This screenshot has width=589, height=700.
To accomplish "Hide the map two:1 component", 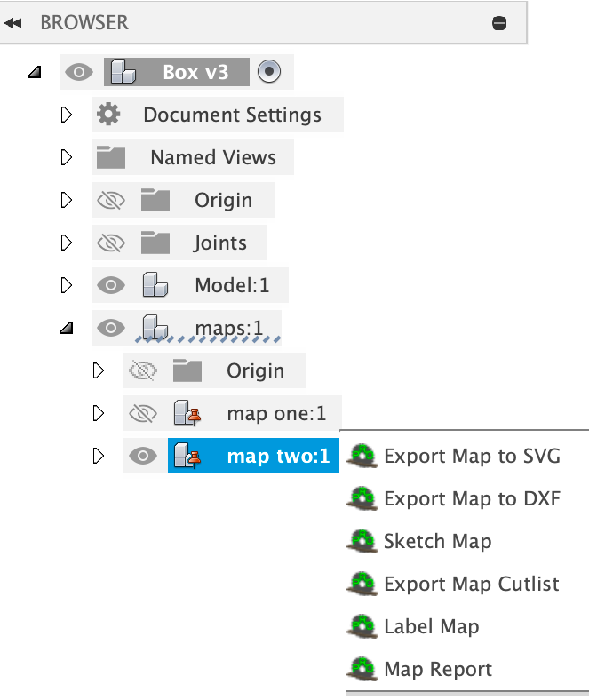I will click(x=143, y=456).
